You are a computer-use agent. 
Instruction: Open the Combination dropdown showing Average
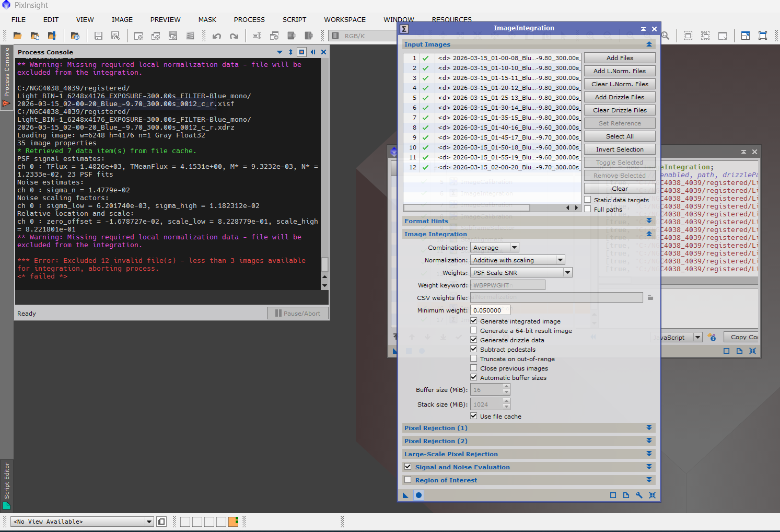(x=494, y=248)
